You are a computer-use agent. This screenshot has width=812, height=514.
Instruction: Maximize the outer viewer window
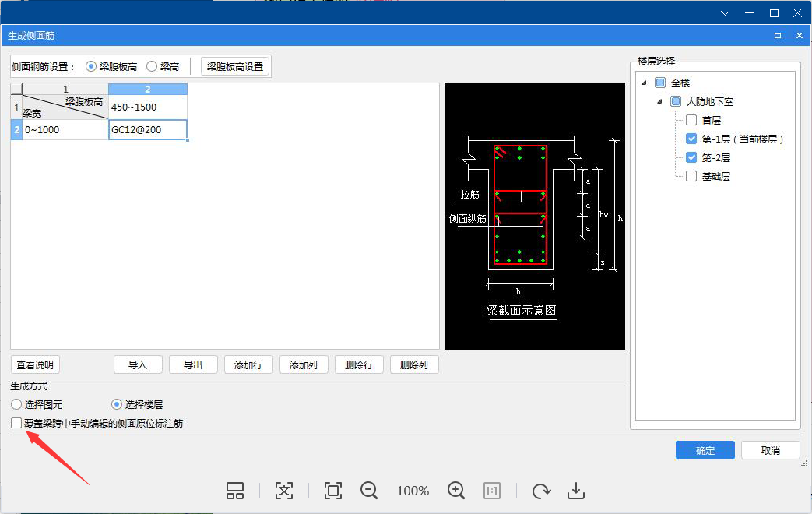(774, 13)
